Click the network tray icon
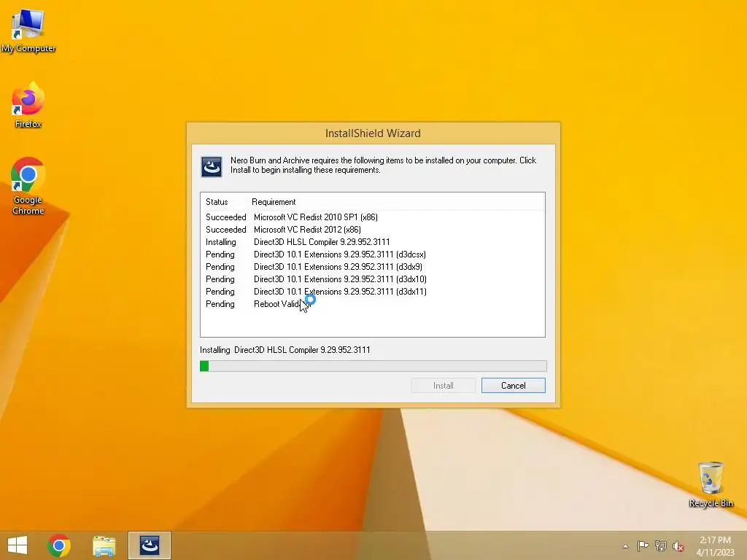Screen dimensions: 747x560 pyautogui.click(x=661, y=545)
